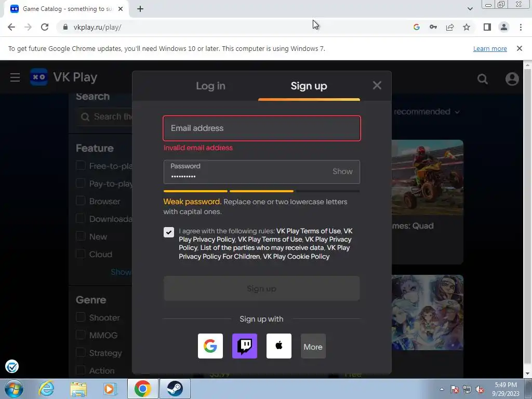This screenshot has width=532, height=399.
Task: Tick the Cloud feature checkbox
Action: pos(81,254)
